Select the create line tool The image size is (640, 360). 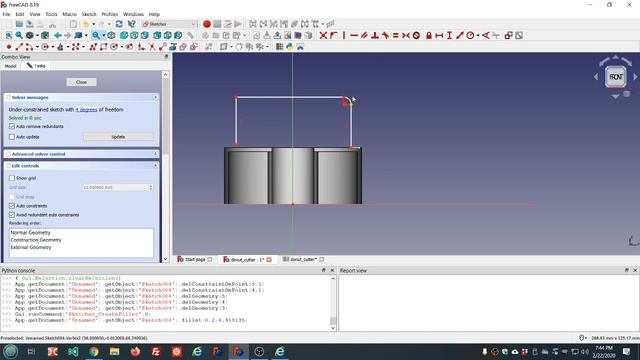(x=19, y=47)
